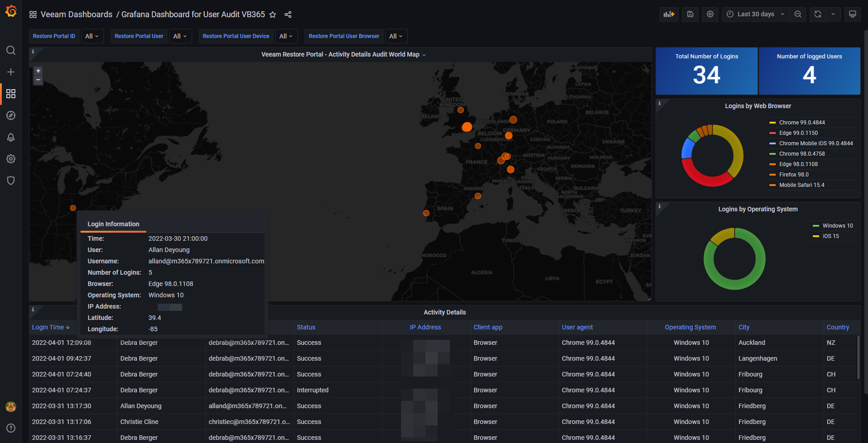Click the zoom out time range icon
This screenshot has width=868, height=443.
point(798,14)
